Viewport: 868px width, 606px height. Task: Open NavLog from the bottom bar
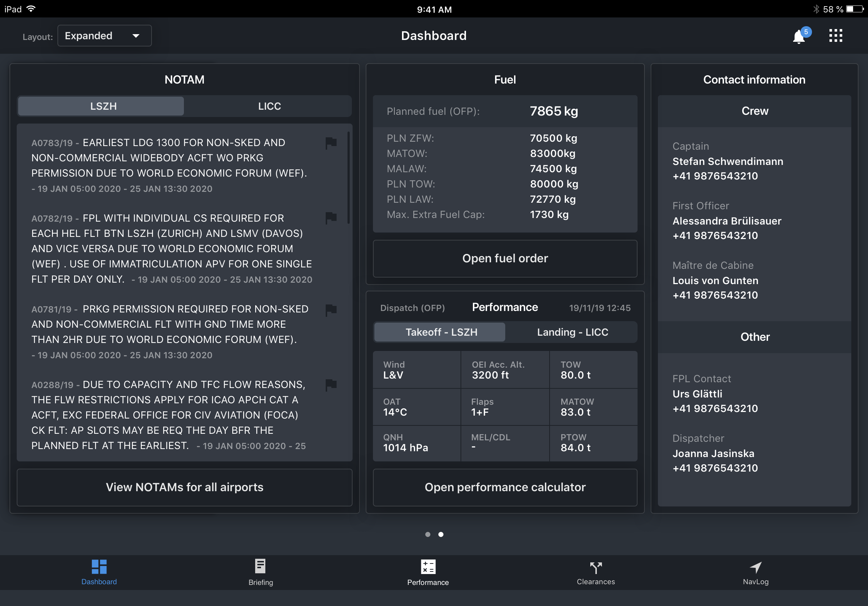pyautogui.click(x=755, y=571)
